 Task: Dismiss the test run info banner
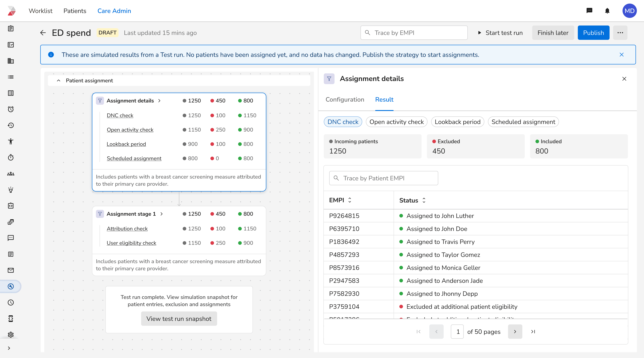[x=622, y=54]
